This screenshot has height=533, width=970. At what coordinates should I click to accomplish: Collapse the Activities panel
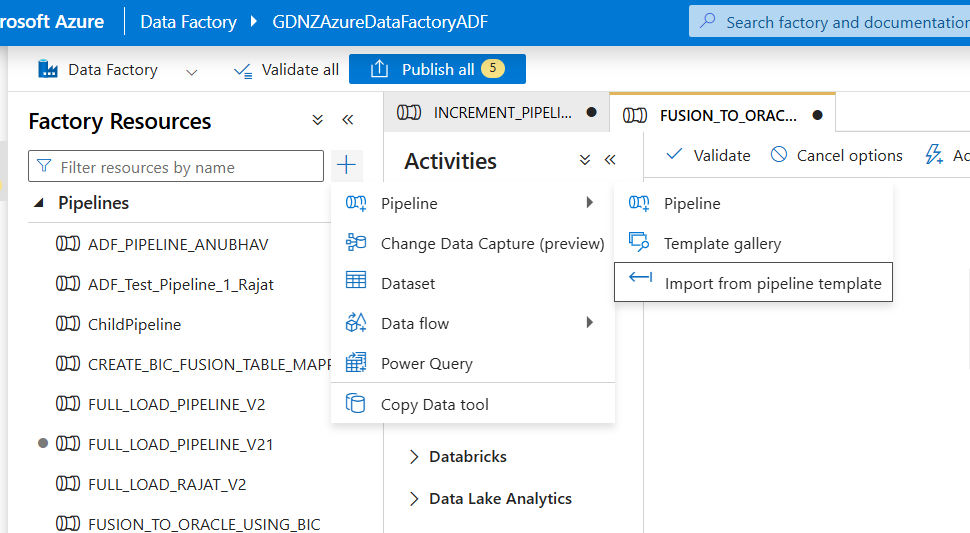[610, 160]
